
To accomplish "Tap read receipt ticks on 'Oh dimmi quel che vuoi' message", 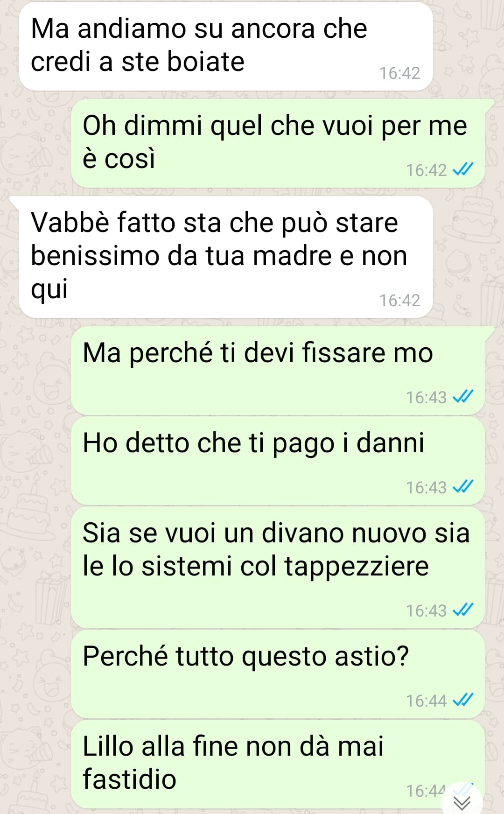I will coord(463,169).
